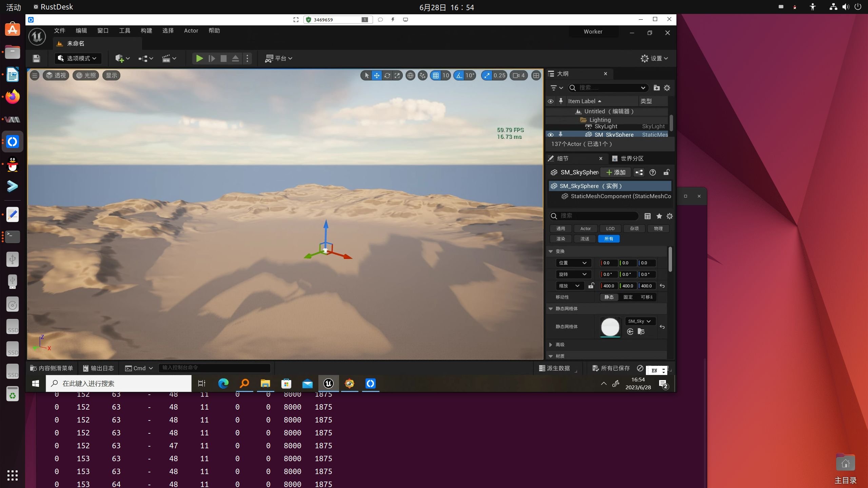Click the surface snapping icon

[x=422, y=75]
